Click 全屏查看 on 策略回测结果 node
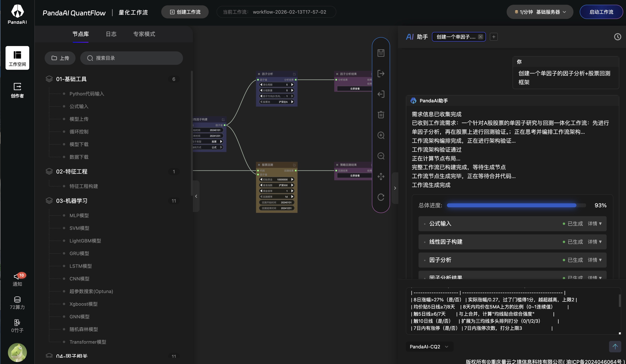 point(354,176)
